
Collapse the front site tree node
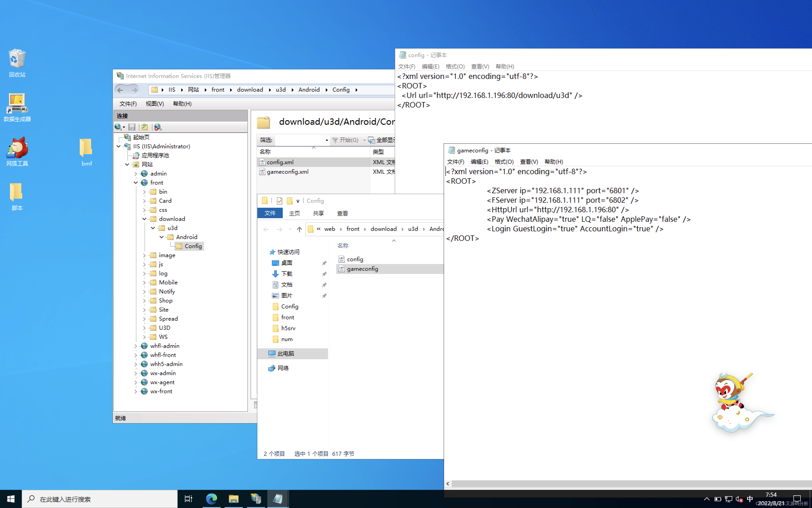(x=136, y=182)
